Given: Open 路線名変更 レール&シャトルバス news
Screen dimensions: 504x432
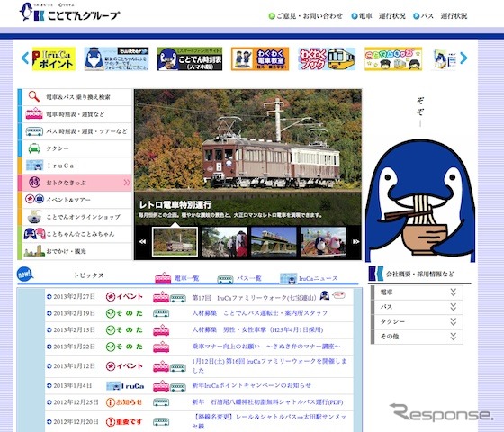Looking at the screenshot, I should tap(269, 421).
